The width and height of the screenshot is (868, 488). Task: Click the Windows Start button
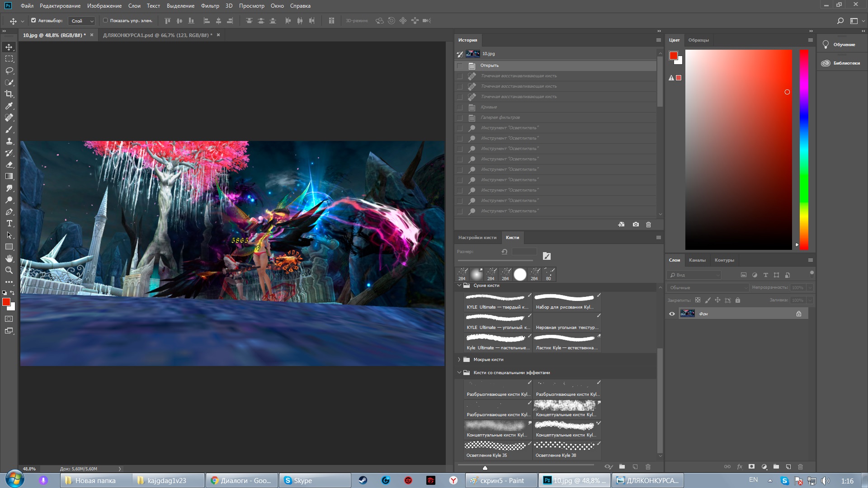pyautogui.click(x=14, y=480)
